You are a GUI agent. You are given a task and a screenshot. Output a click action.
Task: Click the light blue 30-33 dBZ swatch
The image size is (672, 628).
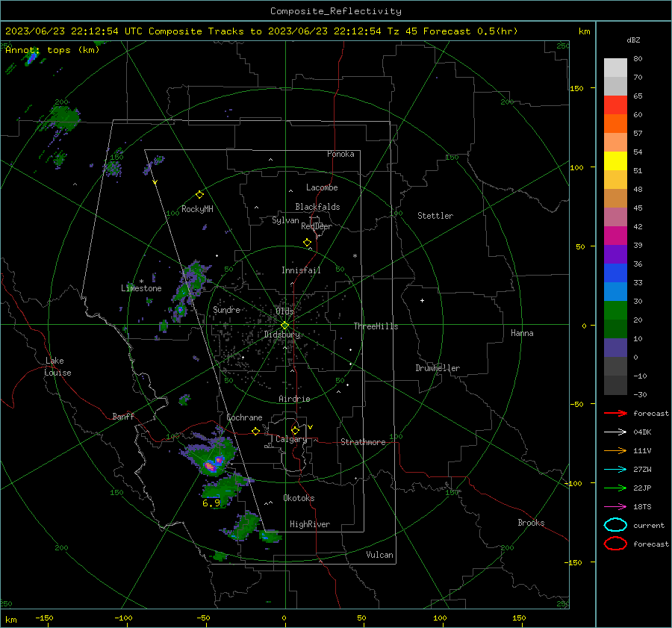(x=615, y=291)
